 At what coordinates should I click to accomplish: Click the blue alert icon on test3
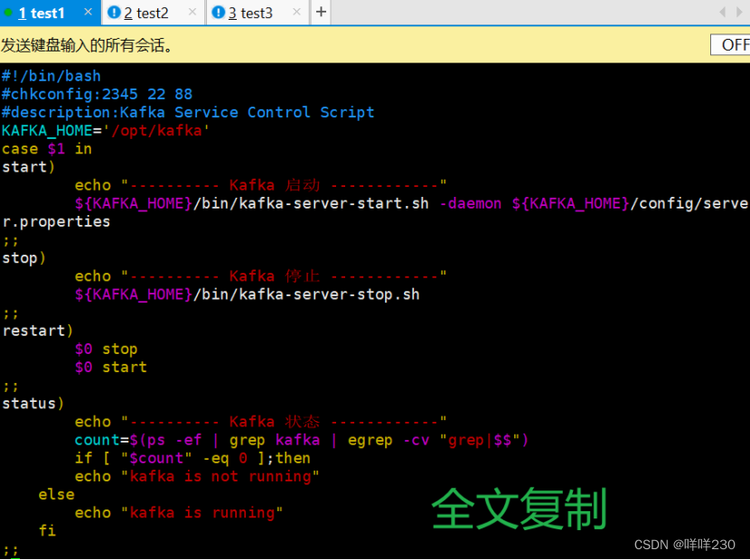[x=218, y=12]
